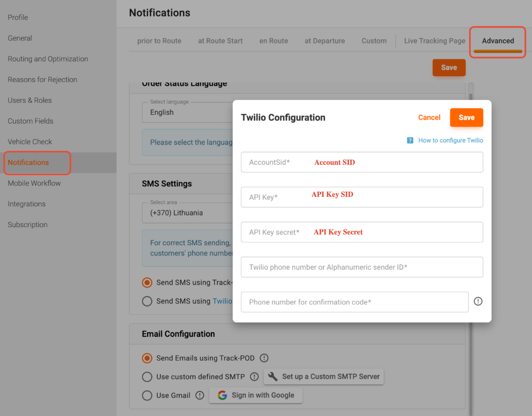Open Profile in the settings sidebar

(18, 17)
